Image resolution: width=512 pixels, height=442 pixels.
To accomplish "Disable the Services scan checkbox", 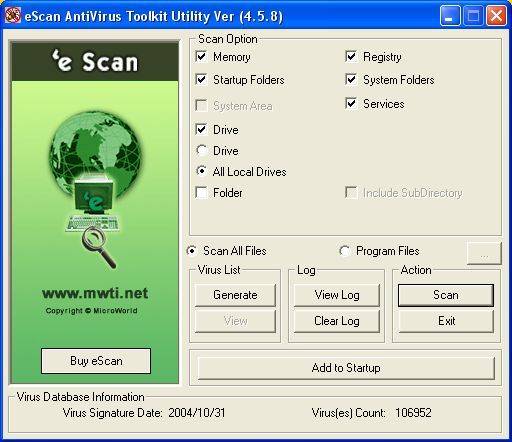I will (x=351, y=103).
